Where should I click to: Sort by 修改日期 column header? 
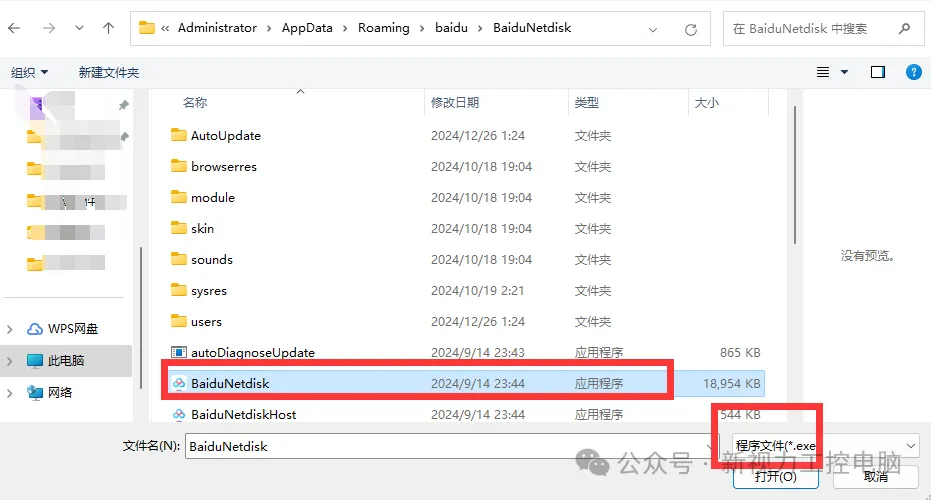pyautogui.click(x=455, y=103)
